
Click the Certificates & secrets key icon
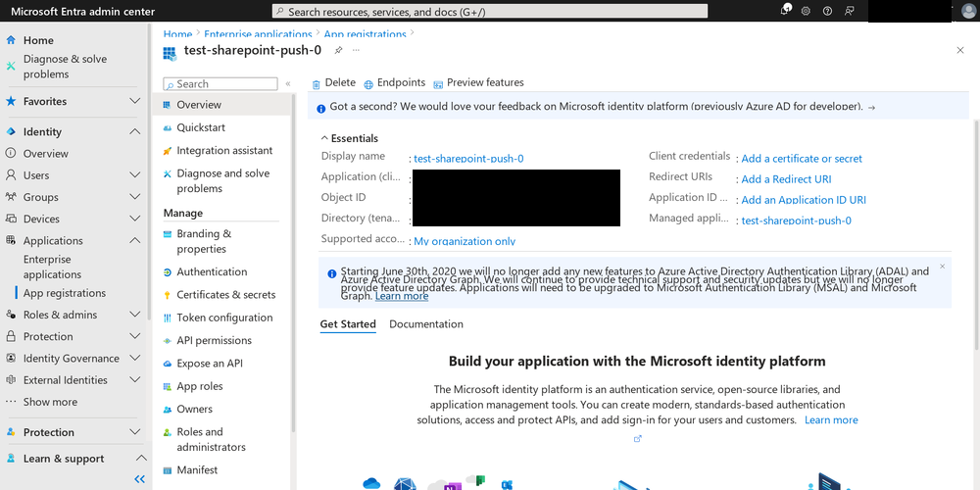pos(167,295)
